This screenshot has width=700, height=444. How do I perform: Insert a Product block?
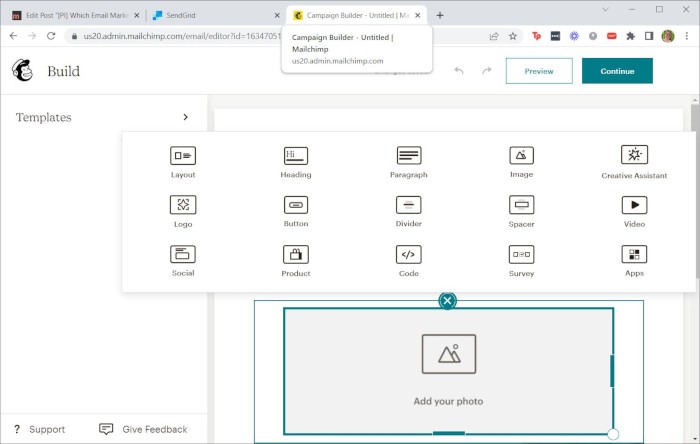296,261
